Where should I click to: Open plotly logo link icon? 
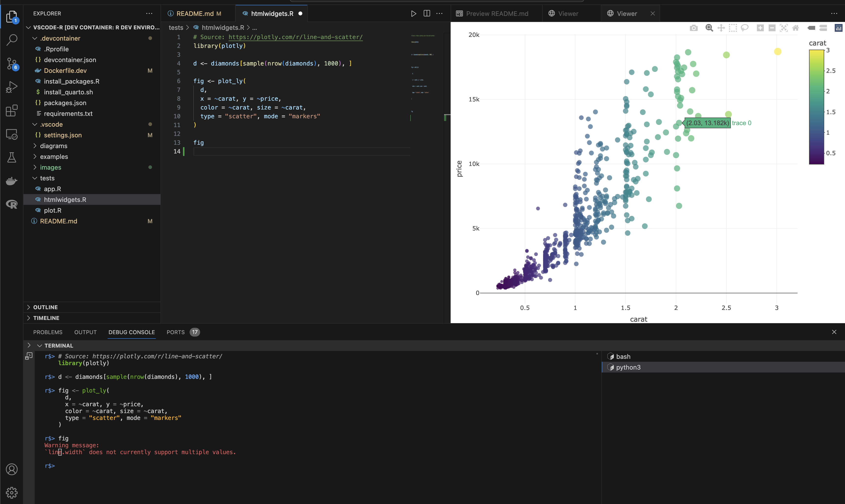tap(838, 28)
